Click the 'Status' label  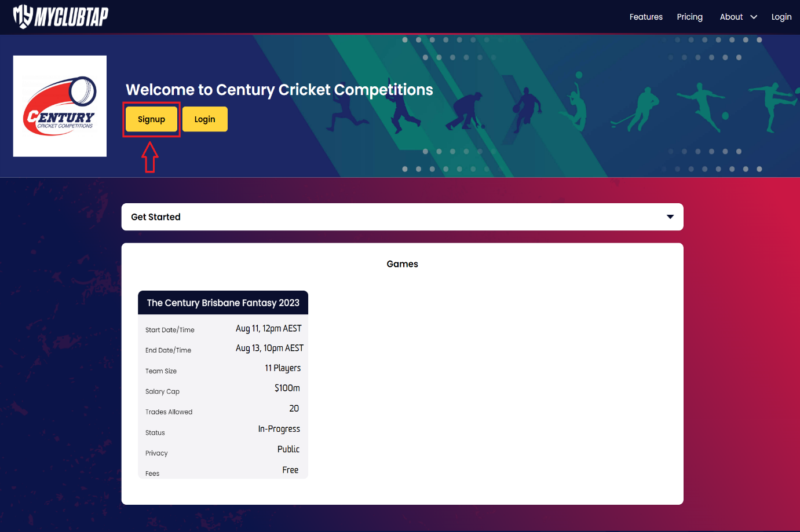[155, 433]
